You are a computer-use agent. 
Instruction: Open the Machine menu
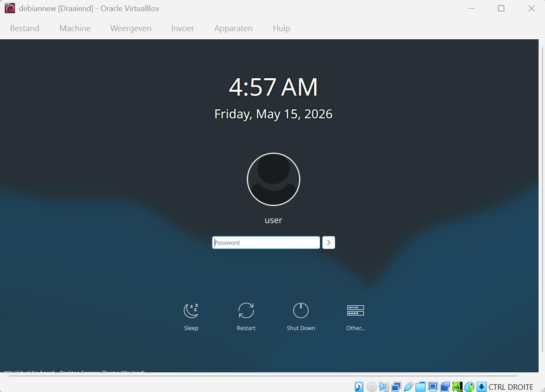pos(75,28)
